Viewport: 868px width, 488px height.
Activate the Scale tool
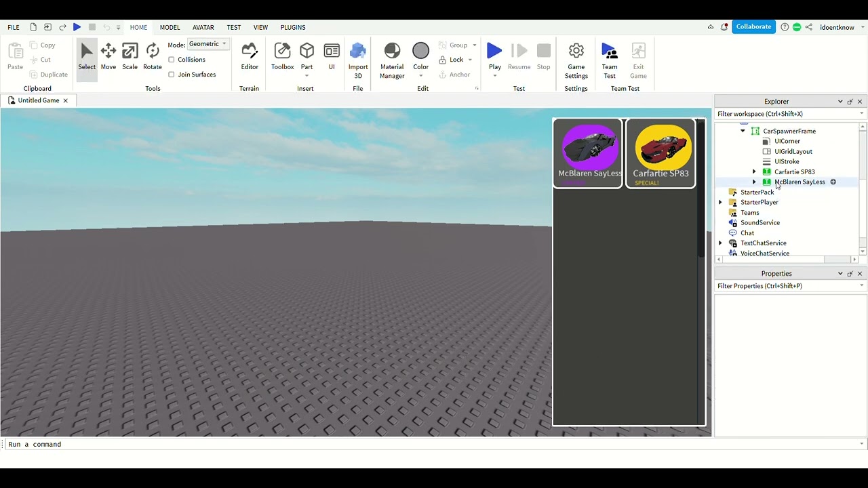click(130, 57)
